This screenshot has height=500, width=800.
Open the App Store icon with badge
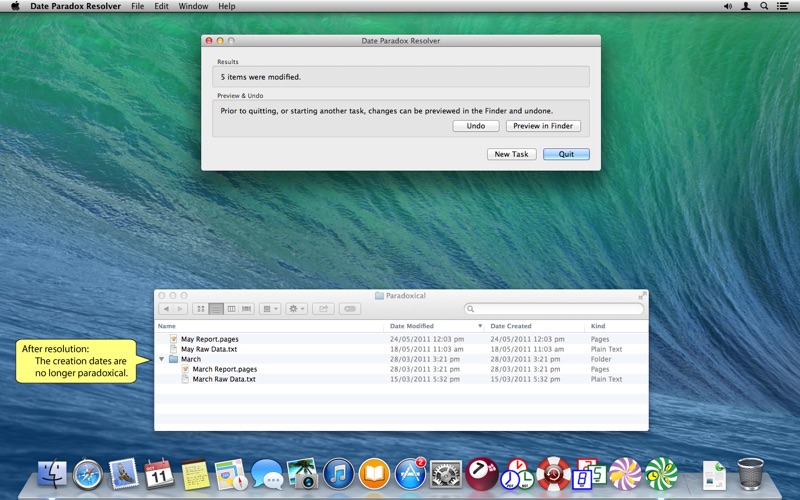(410, 474)
